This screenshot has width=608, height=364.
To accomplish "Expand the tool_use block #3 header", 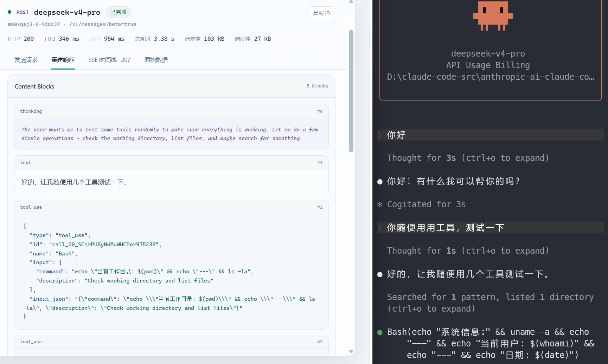I will pyautogui.click(x=171, y=342).
